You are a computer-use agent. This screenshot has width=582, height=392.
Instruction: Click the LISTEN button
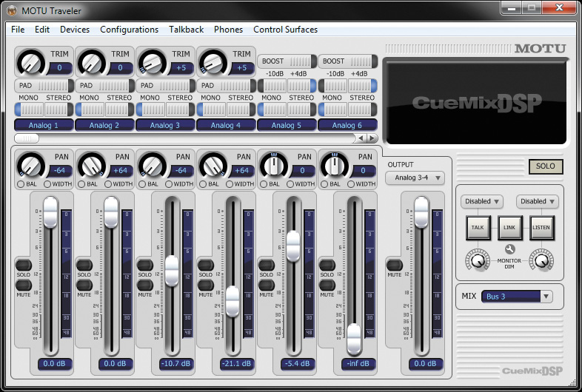click(x=541, y=227)
